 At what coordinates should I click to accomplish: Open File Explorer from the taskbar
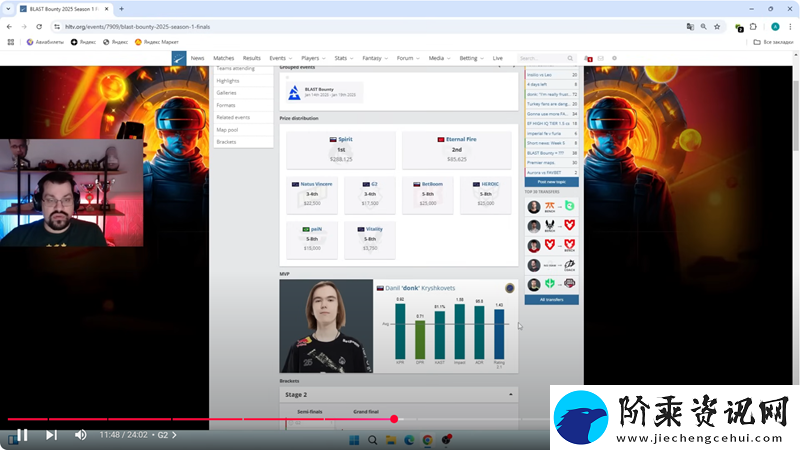(391, 440)
